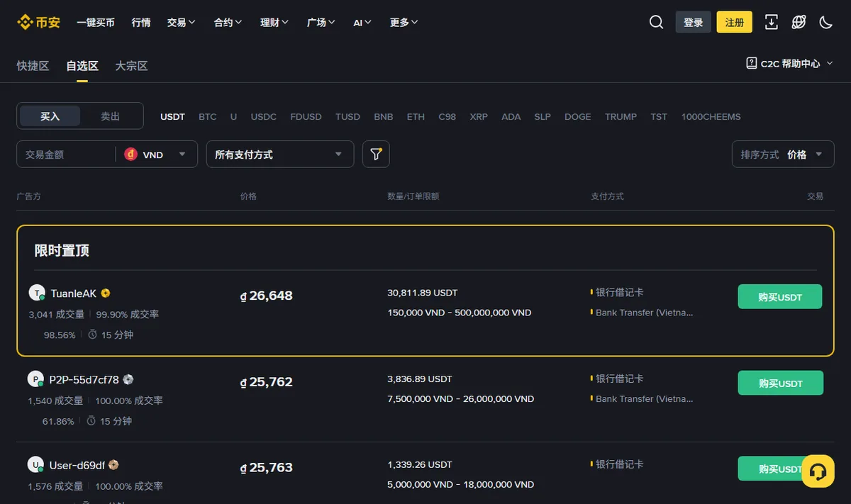Click the 15-minute clock icon for P2P-55d7cf78
Image resolution: width=851 pixels, height=504 pixels.
[x=91, y=421]
